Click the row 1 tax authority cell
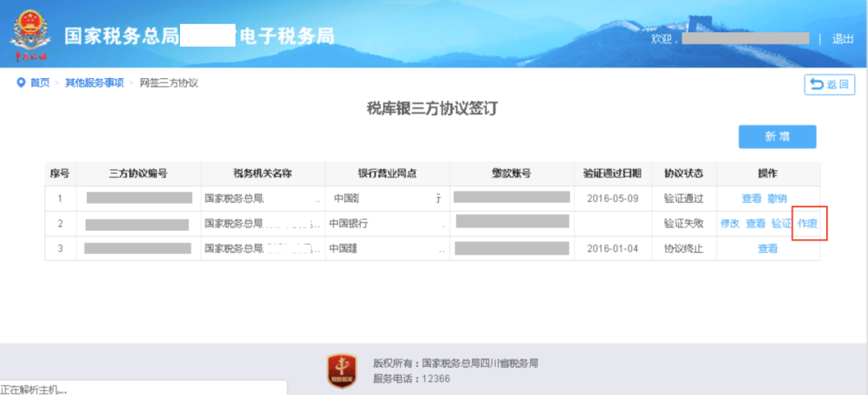This screenshot has height=395, width=868. point(263,199)
